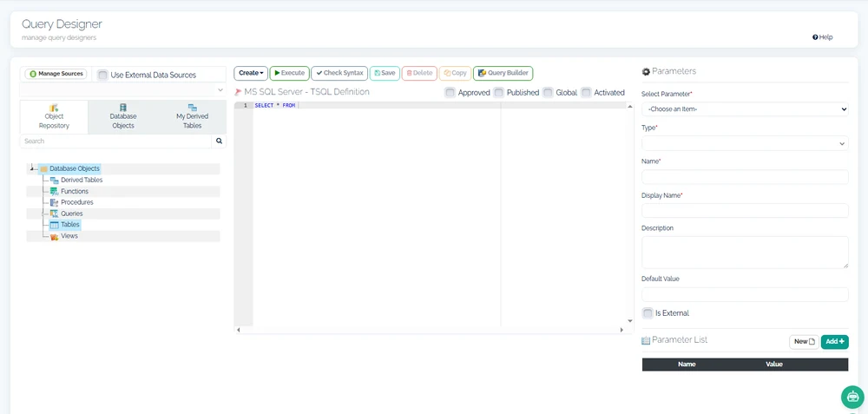Click the Value column header

[x=774, y=365]
